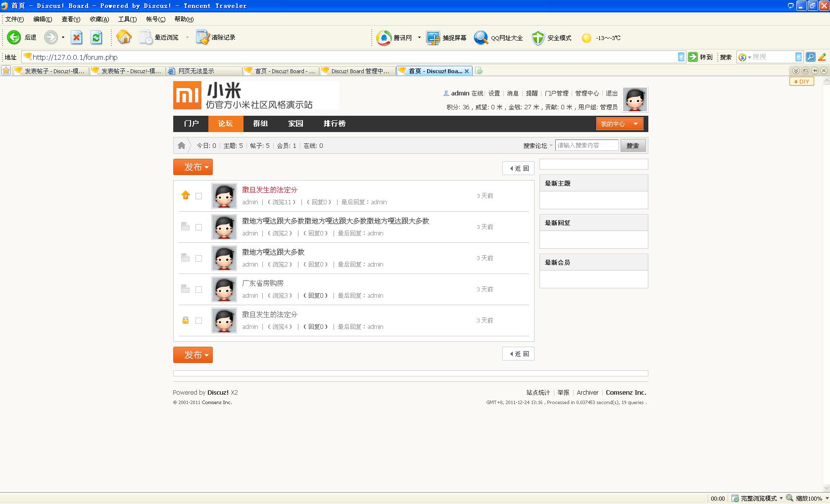Open the orange DIY button

[801, 82]
